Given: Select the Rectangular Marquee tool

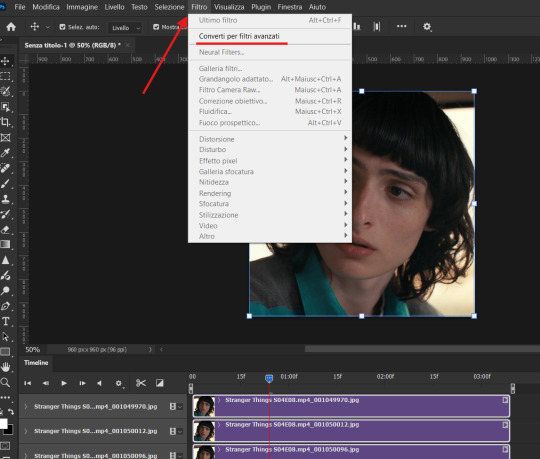Looking at the screenshot, I should tap(5, 76).
